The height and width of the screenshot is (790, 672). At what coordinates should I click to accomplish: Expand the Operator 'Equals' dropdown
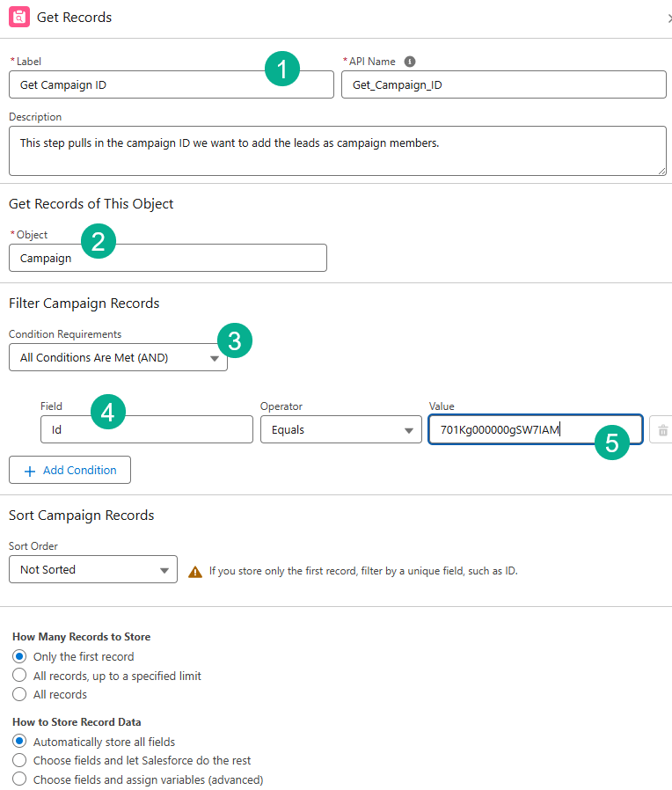(340, 430)
